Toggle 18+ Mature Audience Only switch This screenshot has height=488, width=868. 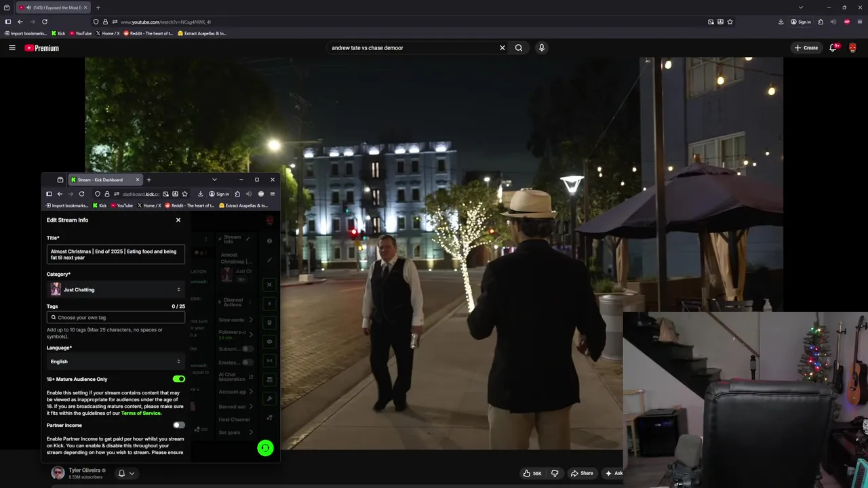pyautogui.click(x=178, y=379)
